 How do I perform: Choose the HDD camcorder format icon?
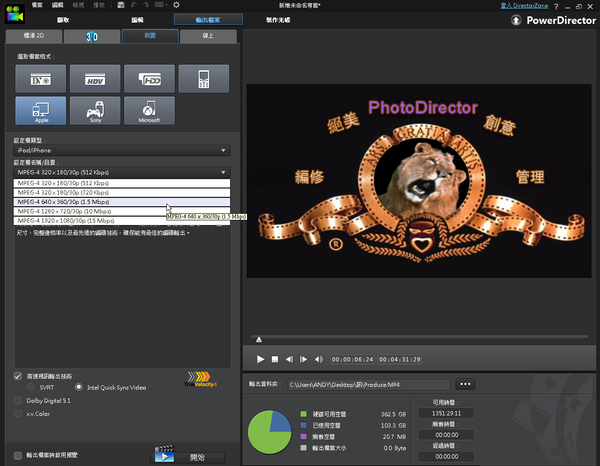(x=149, y=79)
